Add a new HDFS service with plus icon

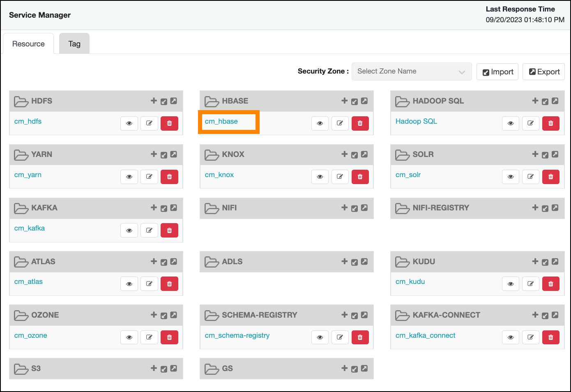tap(154, 101)
